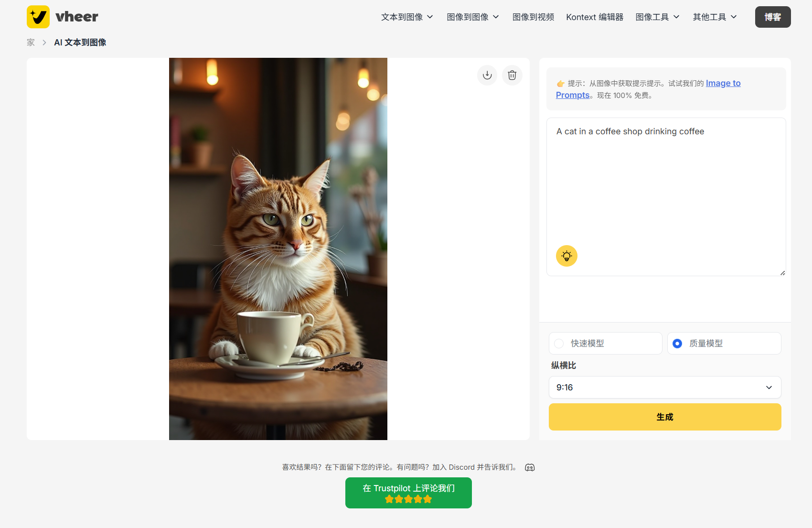Open the vheer logo homepage
The image size is (812, 528).
click(x=62, y=17)
